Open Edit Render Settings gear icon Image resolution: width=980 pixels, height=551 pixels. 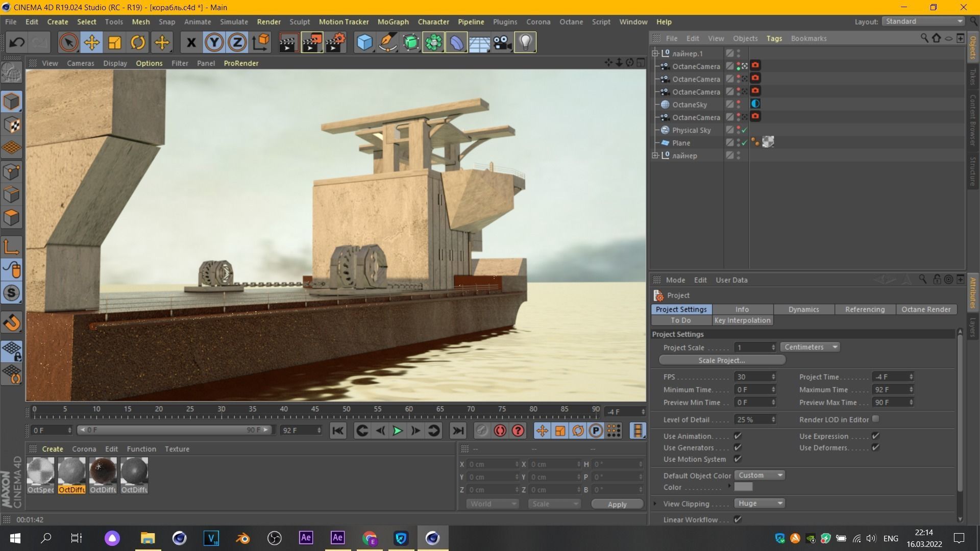point(335,42)
